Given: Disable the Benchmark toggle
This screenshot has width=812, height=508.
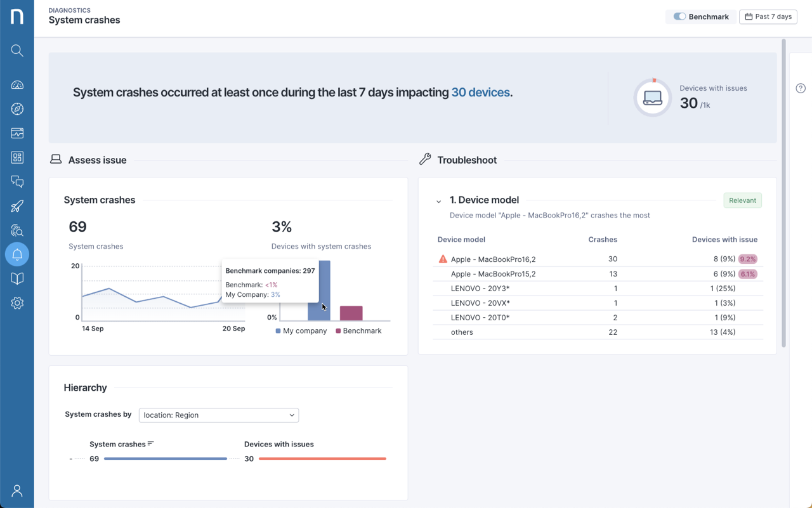Looking at the screenshot, I should pos(679,16).
